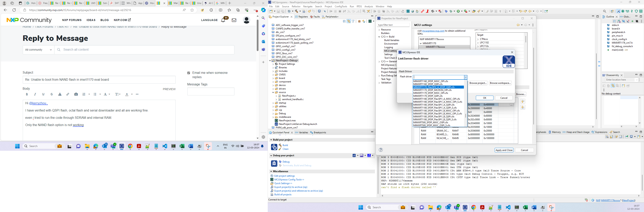
Task: Open NewProject.c in Project Explorer
Action: [288, 96]
